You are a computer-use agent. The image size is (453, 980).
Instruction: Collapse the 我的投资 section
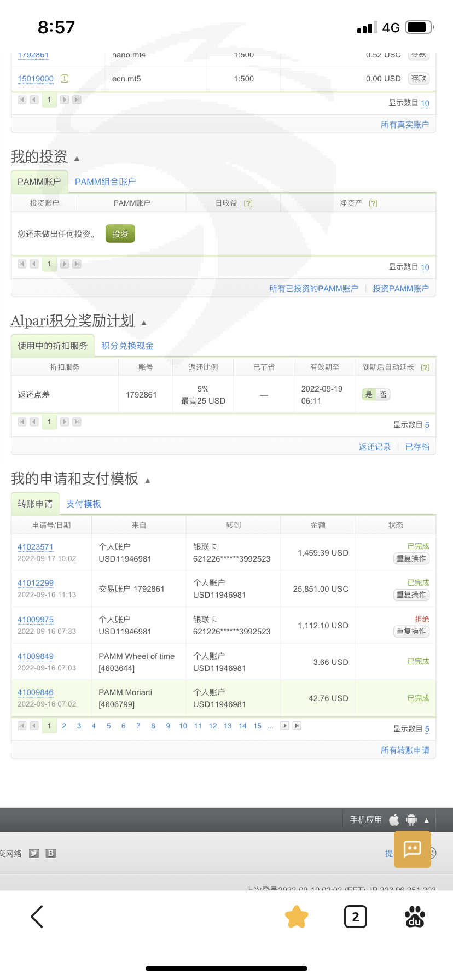[77, 159]
